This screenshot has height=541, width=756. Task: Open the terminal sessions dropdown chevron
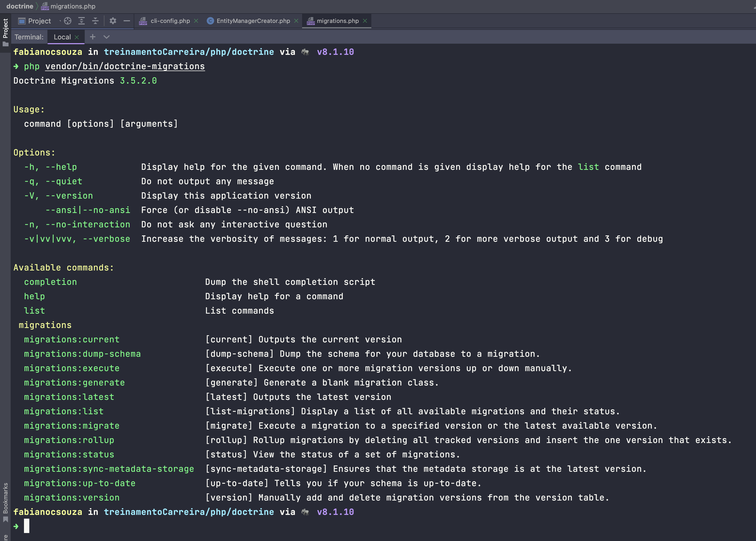pos(106,37)
